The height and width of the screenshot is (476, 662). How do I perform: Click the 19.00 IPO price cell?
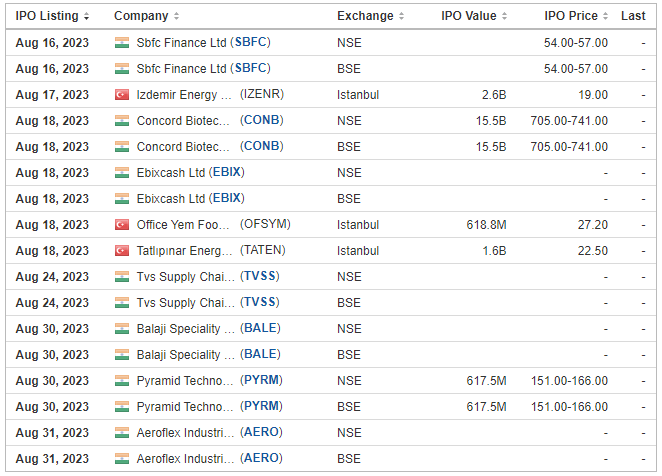[x=593, y=95]
